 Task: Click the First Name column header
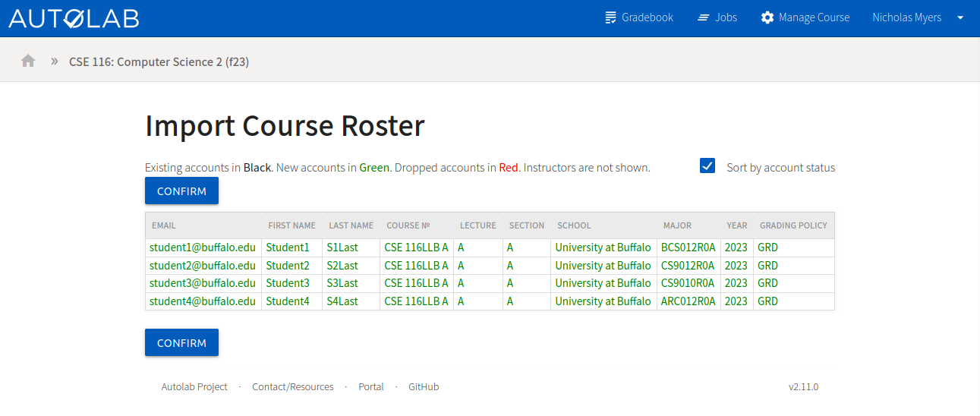tap(292, 225)
